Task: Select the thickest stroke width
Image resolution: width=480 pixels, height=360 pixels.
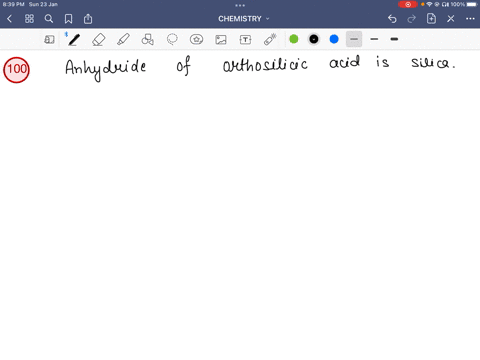Action: pos(394,39)
